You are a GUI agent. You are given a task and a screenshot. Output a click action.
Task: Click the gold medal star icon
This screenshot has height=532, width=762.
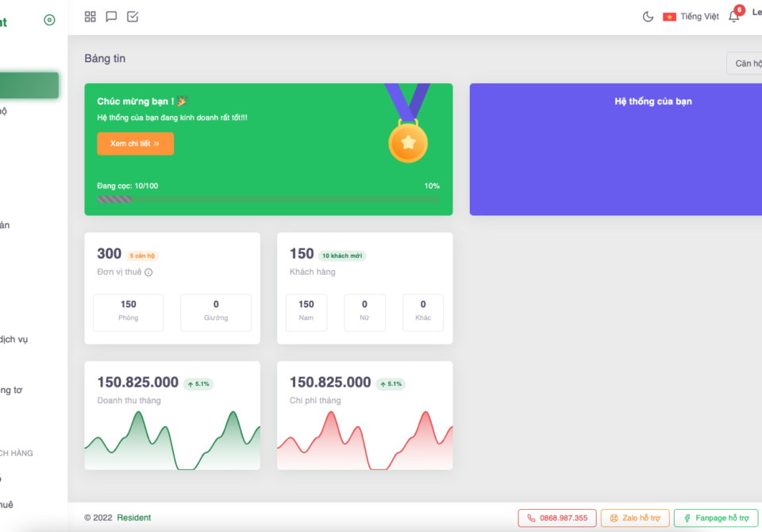(408, 142)
